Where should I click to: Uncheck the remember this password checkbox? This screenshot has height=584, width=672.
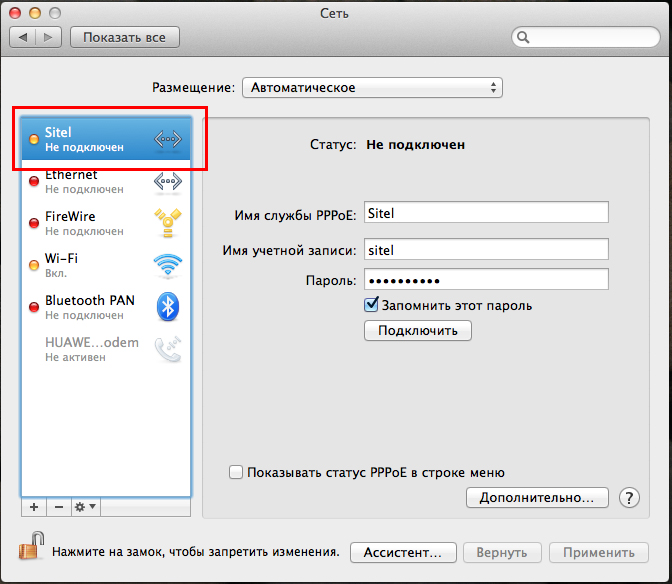point(372,305)
